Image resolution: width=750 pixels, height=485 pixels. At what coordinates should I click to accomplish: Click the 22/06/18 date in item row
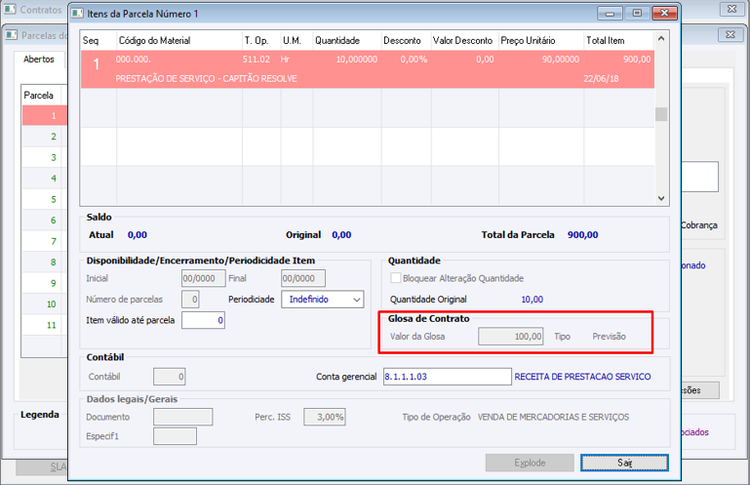(601, 78)
